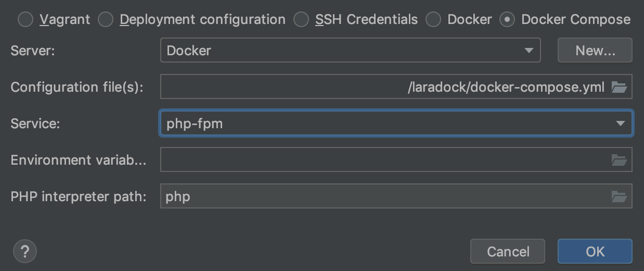Browse PHP interpreter path folder icon

point(619,196)
